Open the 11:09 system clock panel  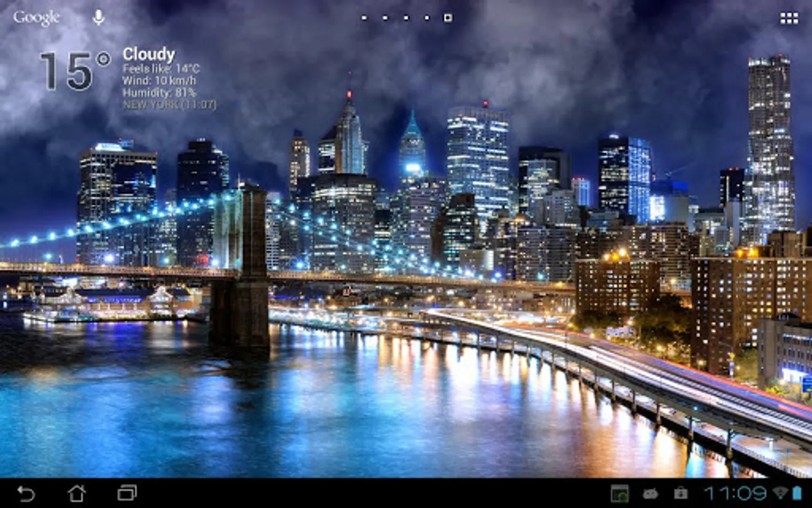tap(735, 493)
